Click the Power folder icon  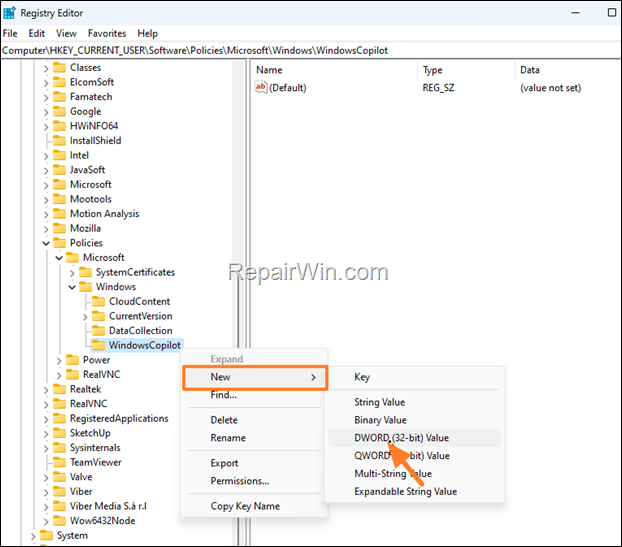click(x=72, y=360)
